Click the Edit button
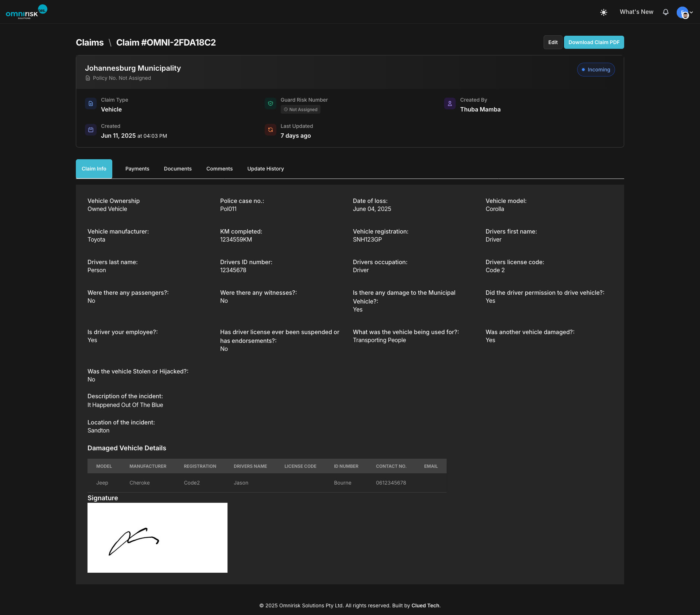Screen dimensions: 700x615 click(x=553, y=42)
